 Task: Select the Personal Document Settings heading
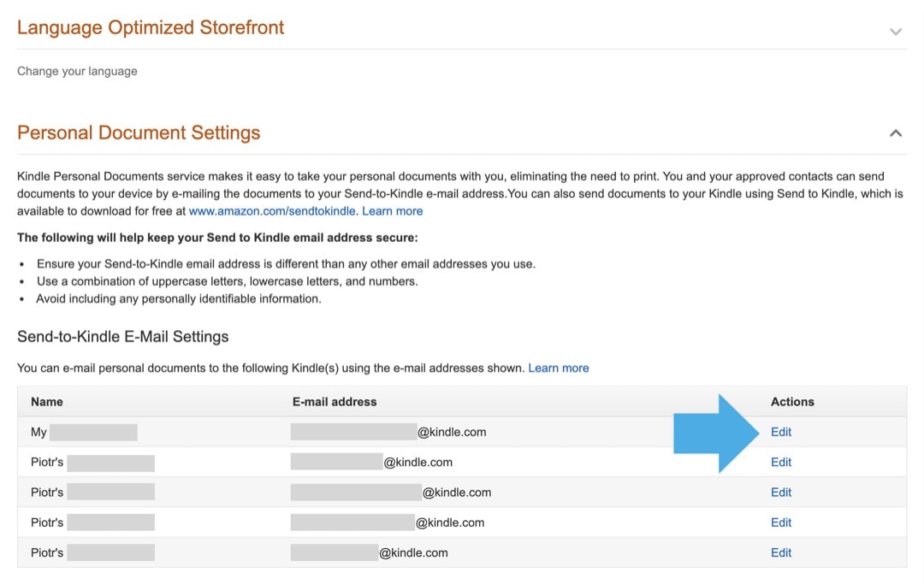click(139, 133)
